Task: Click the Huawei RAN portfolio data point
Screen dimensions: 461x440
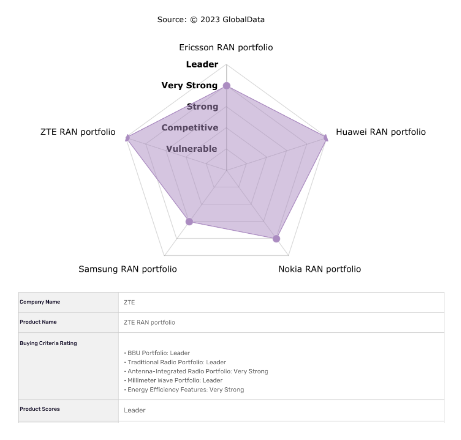Action: tap(326, 138)
